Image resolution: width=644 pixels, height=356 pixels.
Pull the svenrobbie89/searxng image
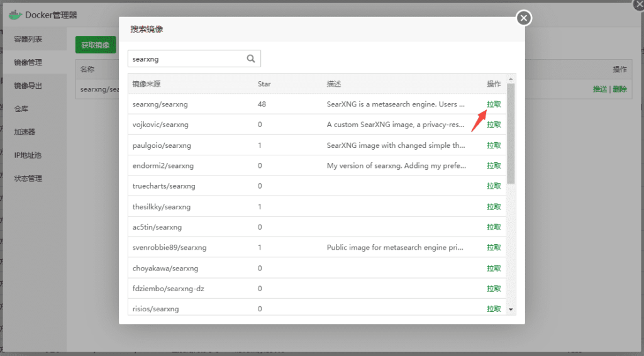[494, 248]
